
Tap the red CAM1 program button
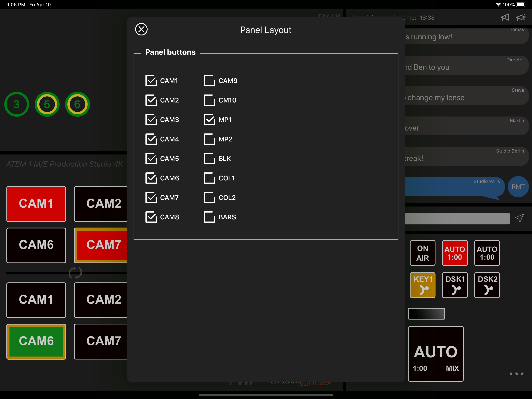36,204
